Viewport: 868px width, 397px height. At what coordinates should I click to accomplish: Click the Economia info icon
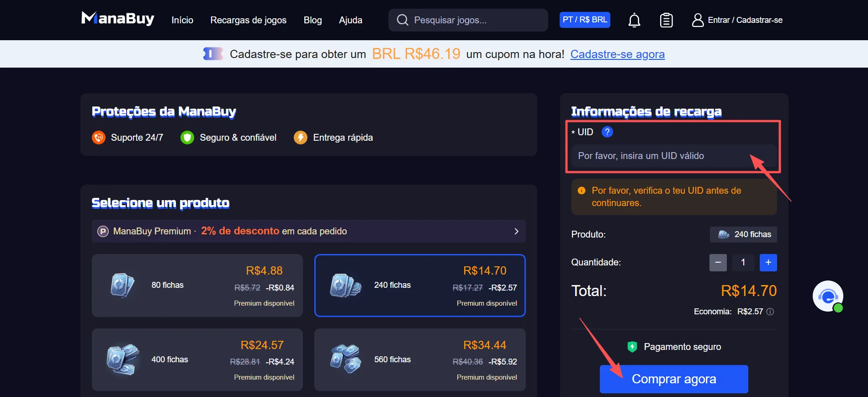click(x=770, y=312)
